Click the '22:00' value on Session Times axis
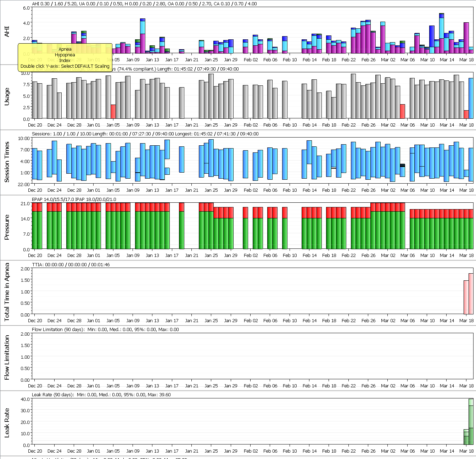The height and width of the screenshot is (459, 476). pos(24,184)
